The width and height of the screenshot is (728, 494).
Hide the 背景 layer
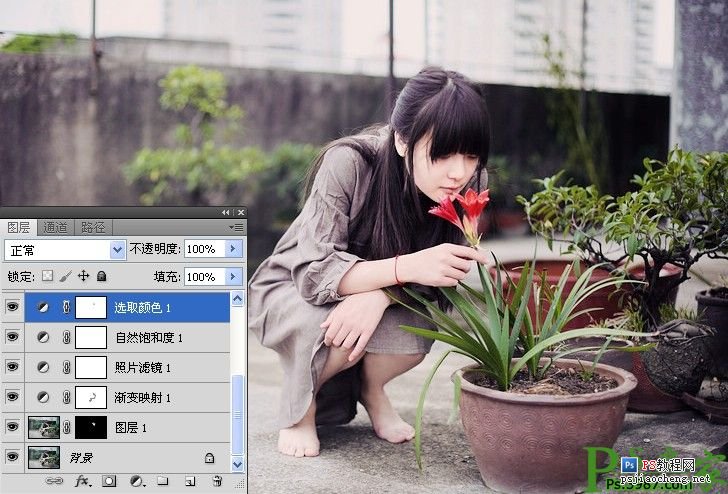click(x=13, y=457)
